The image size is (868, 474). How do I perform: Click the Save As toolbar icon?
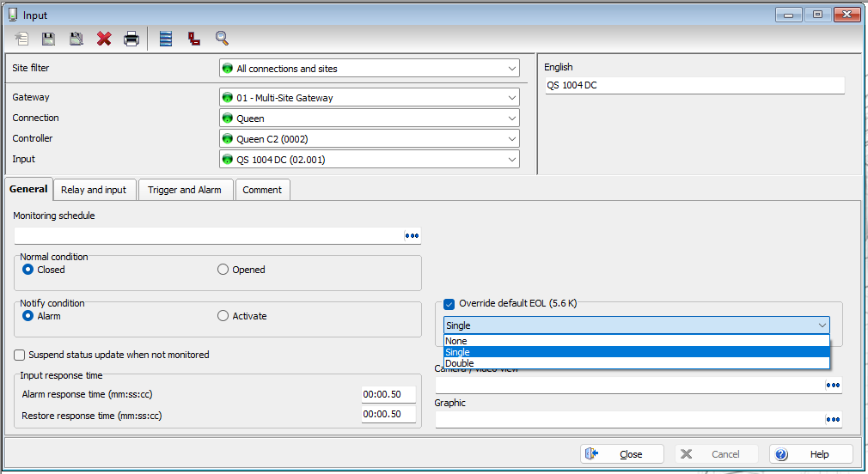coord(76,39)
